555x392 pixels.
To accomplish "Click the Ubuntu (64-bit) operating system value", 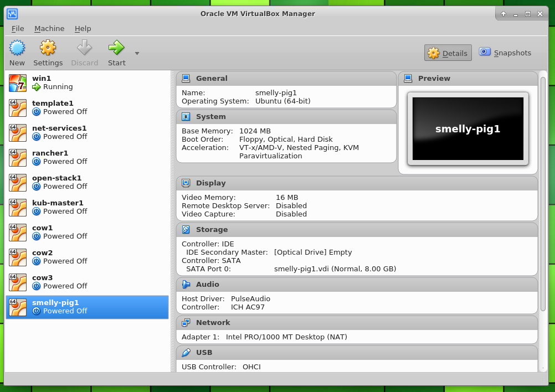I will click(x=283, y=101).
